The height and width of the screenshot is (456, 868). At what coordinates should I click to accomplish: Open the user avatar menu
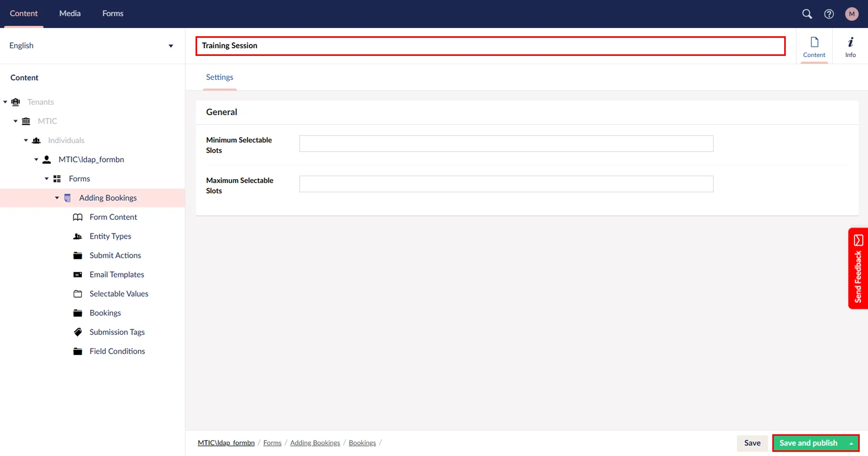851,14
